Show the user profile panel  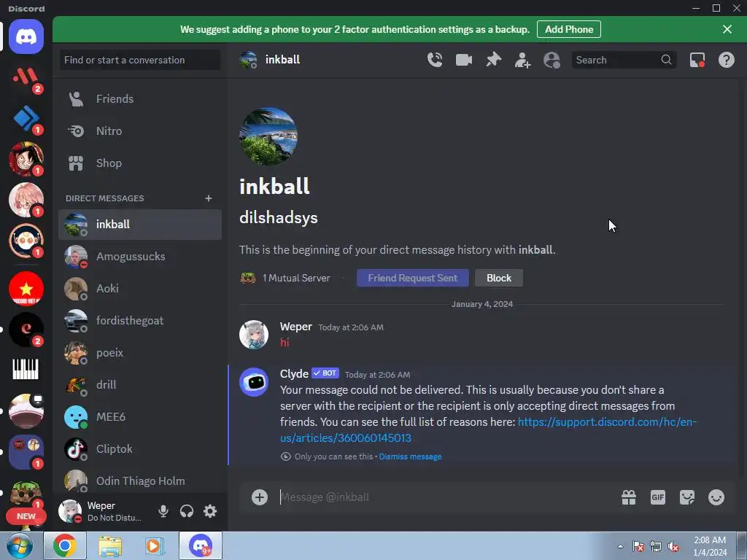(x=551, y=60)
